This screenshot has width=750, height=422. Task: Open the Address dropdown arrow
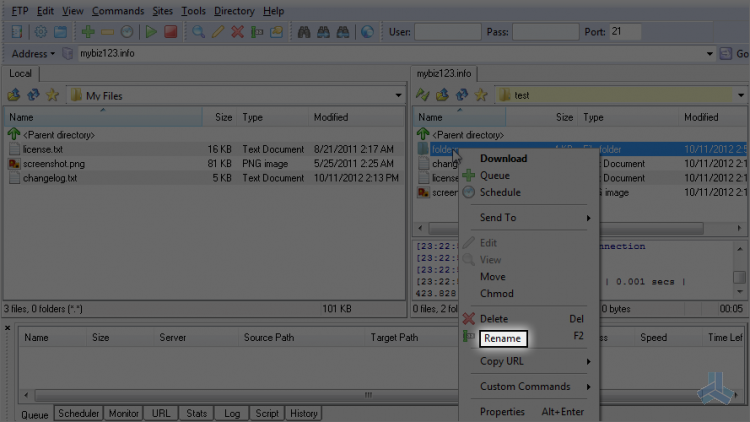tap(53, 54)
